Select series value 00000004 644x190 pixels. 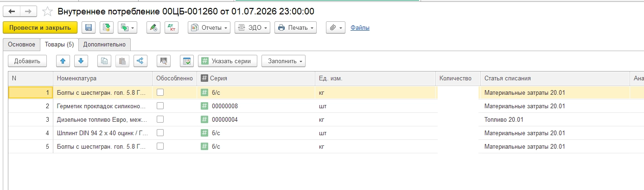pos(225,119)
